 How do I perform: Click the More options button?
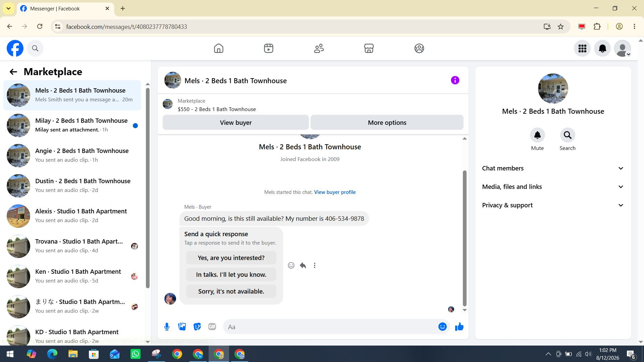(x=387, y=122)
